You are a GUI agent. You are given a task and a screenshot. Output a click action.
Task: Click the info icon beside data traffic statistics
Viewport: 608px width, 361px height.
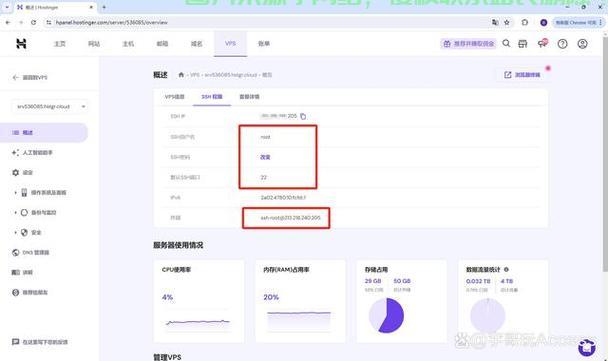tap(506, 269)
